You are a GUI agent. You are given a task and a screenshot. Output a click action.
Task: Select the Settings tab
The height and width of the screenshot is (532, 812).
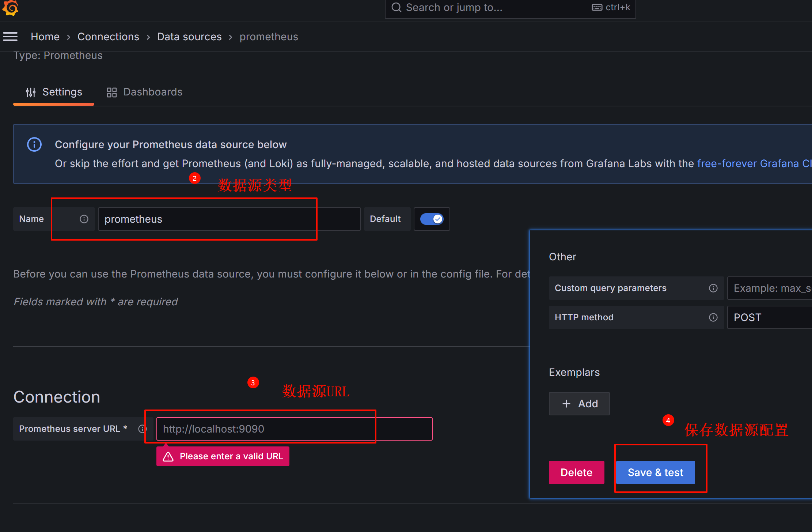pyautogui.click(x=54, y=92)
